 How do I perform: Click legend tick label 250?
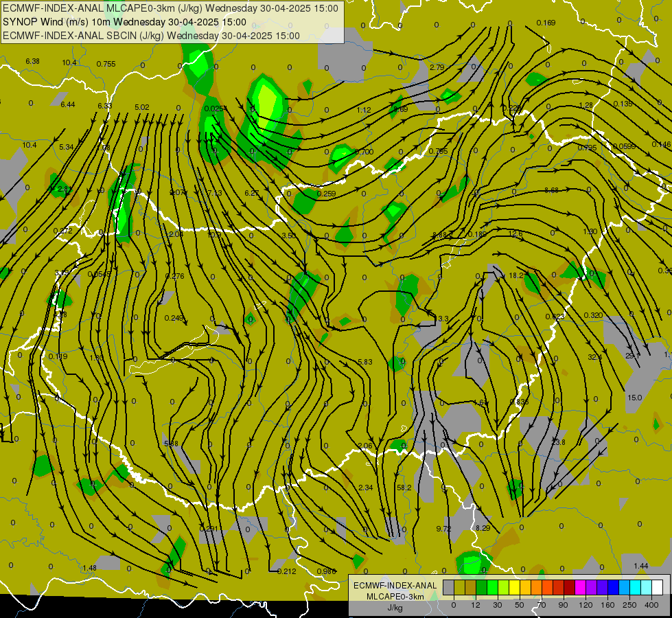(x=629, y=605)
